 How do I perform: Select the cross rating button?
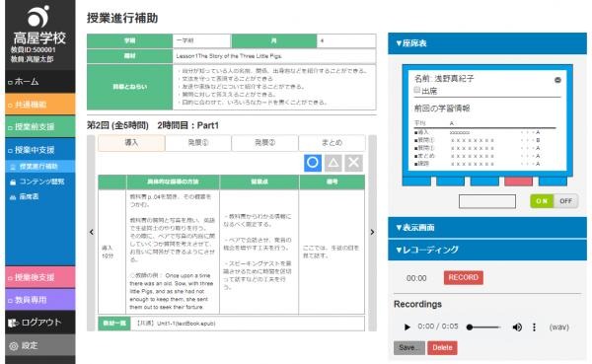click(x=354, y=163)
